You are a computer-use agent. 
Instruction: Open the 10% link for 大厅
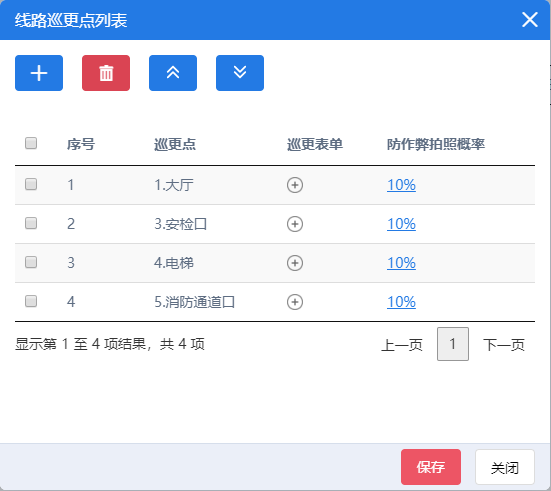point(401,185)
